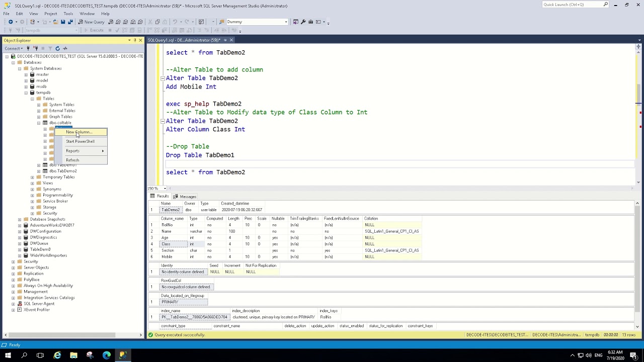Click the Refresh icon in Object Explorer toolbar
The image size is (644, 362).
57,48
